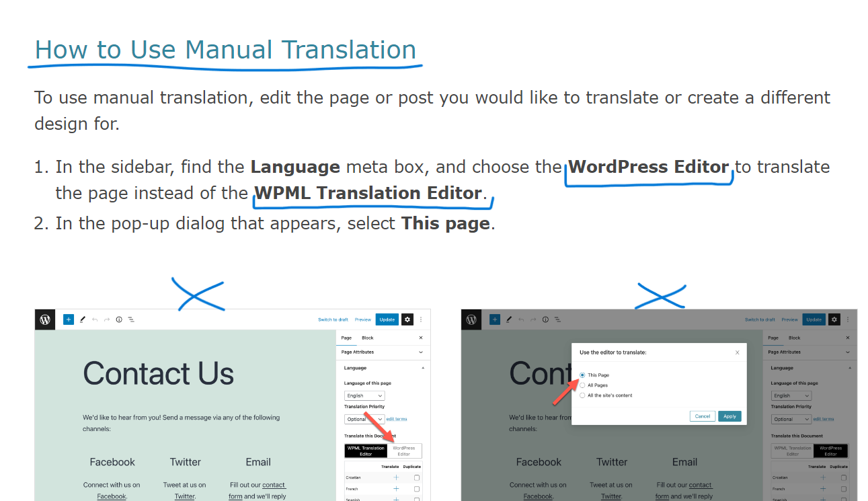This screenshot has width=868, height=501.
Task: Toggle the settings gear in the dialog screenshot
Action: pos(834,319)
